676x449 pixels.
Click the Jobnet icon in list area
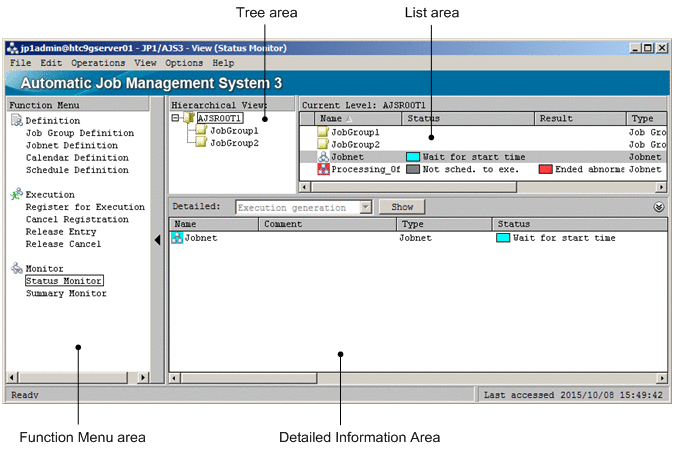coord(323,157)
